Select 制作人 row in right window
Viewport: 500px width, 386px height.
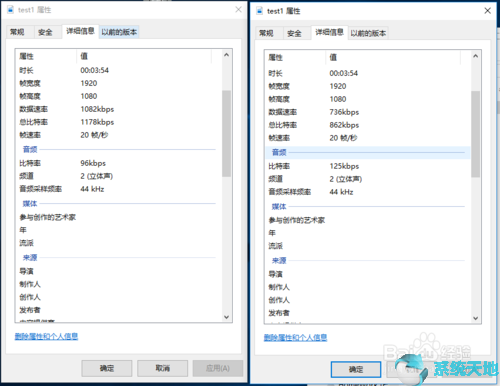pyautogui.click(x=368, y=287)
